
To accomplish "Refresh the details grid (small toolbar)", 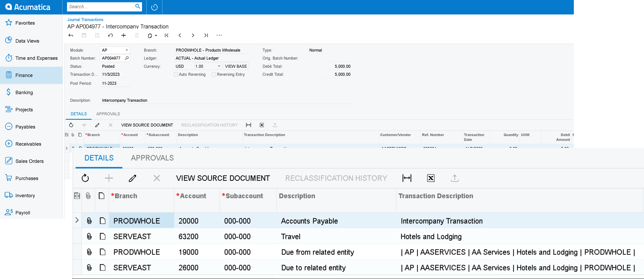I will pyautogui.click(x=71, y=125).
